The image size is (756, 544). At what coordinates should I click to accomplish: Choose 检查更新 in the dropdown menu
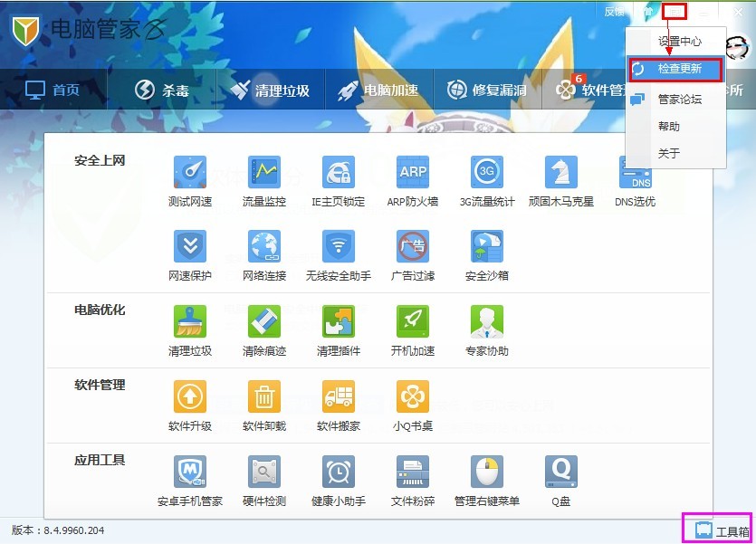[676, 69]
